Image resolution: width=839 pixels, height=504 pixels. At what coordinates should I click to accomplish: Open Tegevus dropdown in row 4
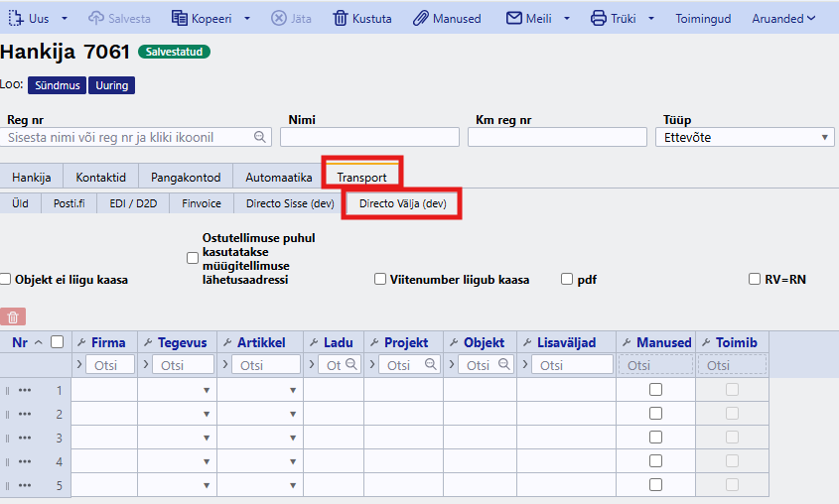[x=207, y=461]
